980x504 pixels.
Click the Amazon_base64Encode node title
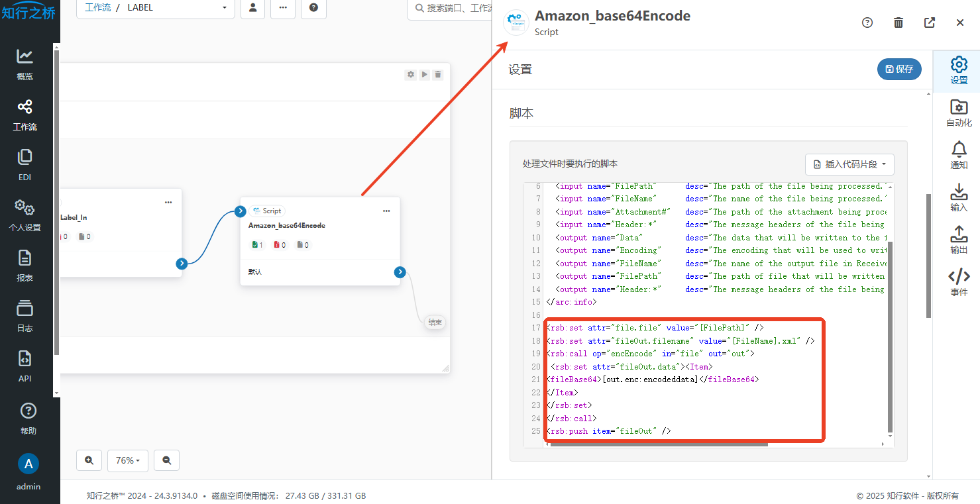point(287,226)
